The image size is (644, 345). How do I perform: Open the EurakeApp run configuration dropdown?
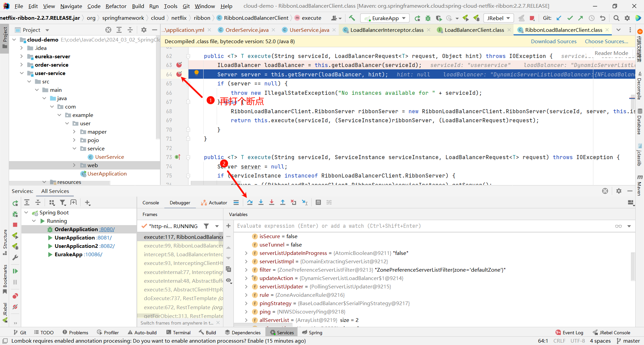(x=385, y=18)
